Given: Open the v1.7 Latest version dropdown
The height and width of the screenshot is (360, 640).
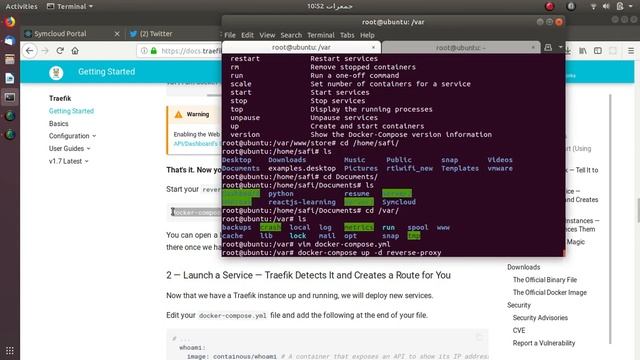Looking at the screenshot, I should [69, 161].
